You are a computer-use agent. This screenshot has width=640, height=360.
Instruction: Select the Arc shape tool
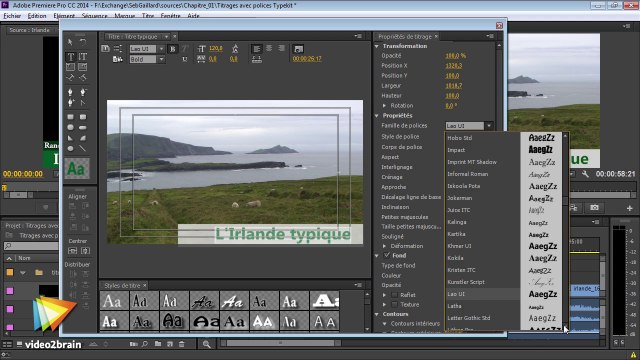[83, 138]
